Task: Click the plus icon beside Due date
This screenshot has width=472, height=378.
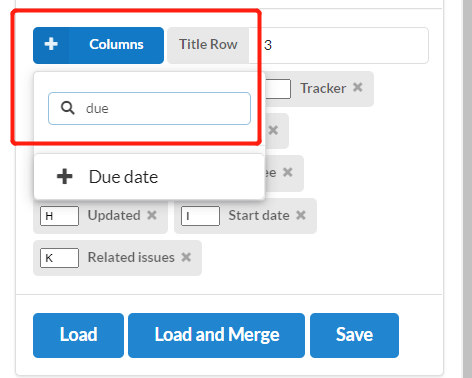Action: coord(65,176)
